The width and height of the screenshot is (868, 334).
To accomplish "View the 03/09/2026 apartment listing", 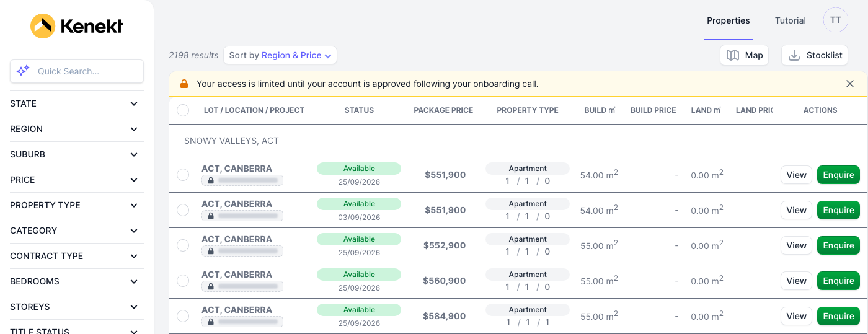I will click(796, 210).
